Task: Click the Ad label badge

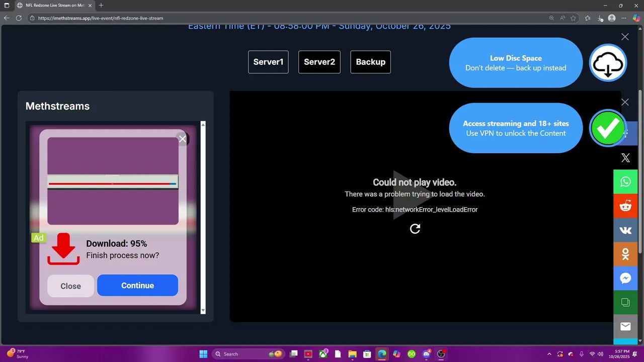Action: point(38,238)
